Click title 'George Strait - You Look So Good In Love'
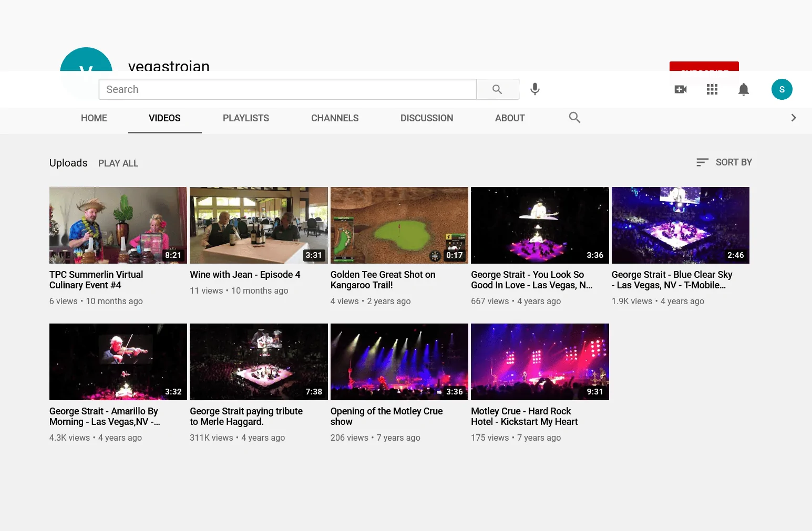 pyautogui.click(x=532, y=280)
